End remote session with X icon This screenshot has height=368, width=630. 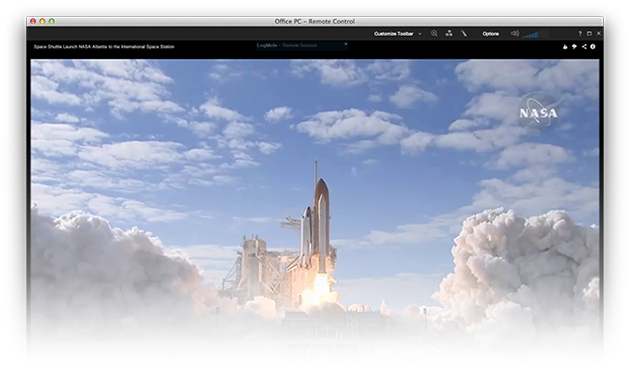coord(599,34)
